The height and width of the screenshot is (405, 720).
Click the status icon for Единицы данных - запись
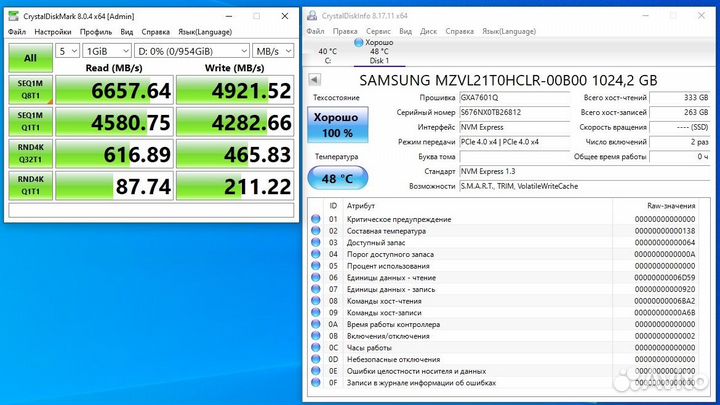coord(315,289)
